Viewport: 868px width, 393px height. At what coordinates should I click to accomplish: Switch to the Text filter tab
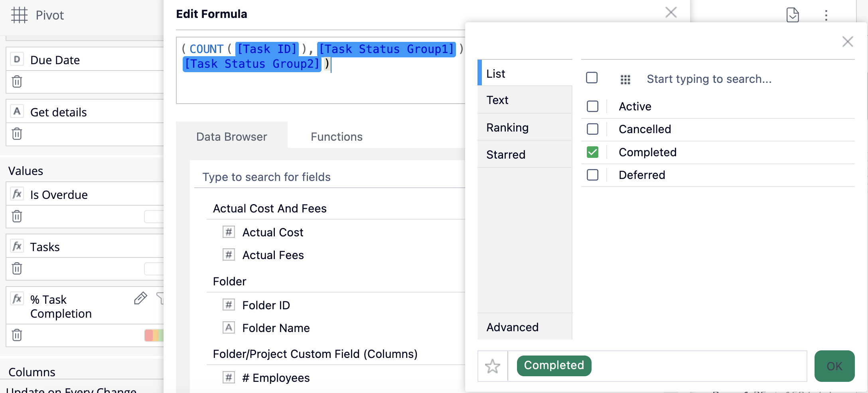pyautogui.click(x=525, y=100)
